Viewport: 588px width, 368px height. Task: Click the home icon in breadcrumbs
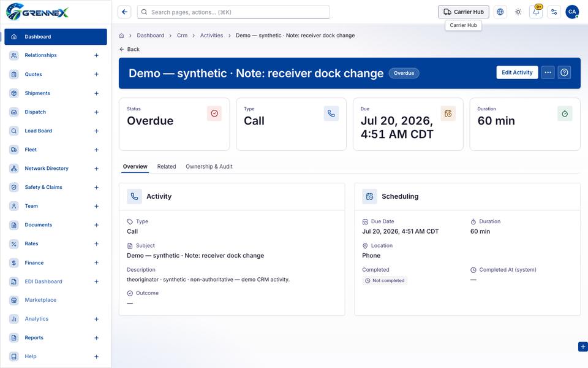tap(121, 36)
